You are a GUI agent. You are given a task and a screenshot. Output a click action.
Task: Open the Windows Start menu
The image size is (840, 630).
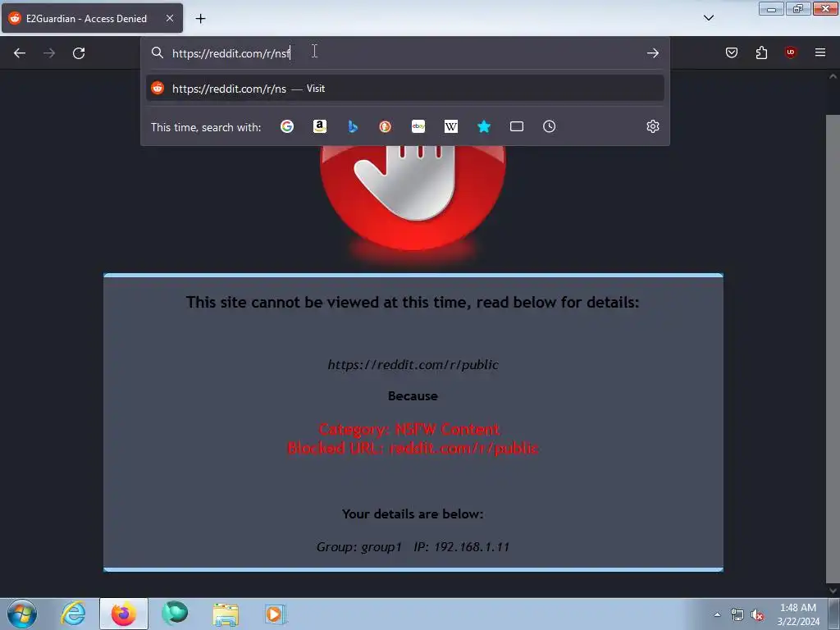click(22, 614)
